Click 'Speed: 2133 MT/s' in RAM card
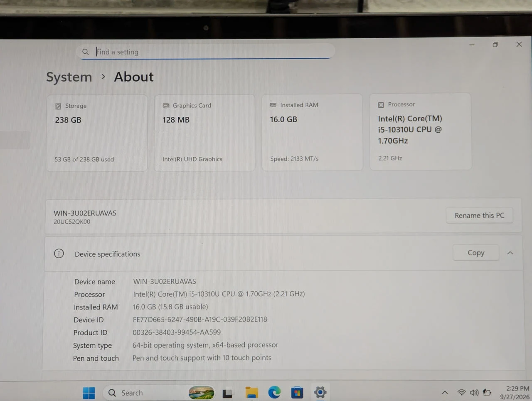The width and height of the screenshot is (532, 401). click(294, 158)
